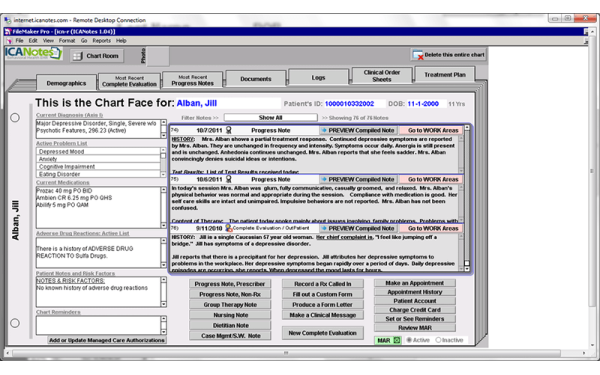Viewport: 600px width, 375px height.
Task: Click Record a Rx Called In
Action: tap(323, 284)
